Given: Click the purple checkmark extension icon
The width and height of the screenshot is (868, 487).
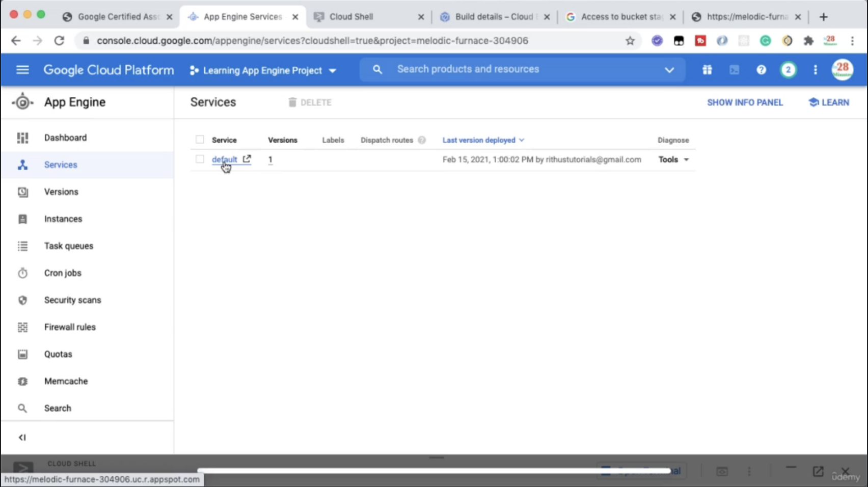Looking at the screenshot, I should (657, 41).
